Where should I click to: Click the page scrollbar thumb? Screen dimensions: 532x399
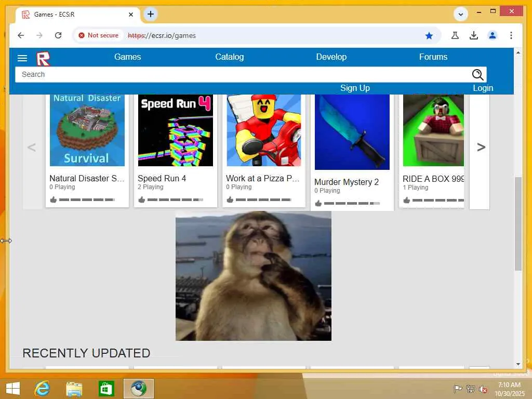(x=518, y=224)
